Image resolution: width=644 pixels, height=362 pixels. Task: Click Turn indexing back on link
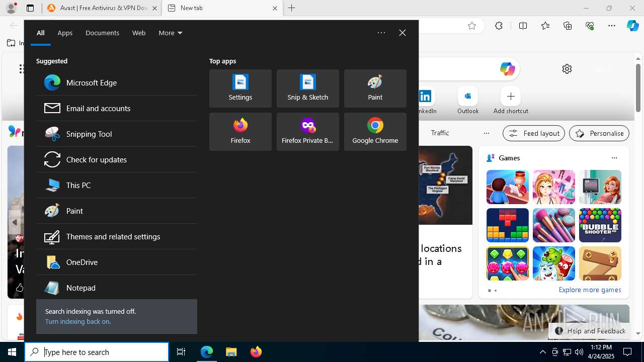click(x=78, y=321)
